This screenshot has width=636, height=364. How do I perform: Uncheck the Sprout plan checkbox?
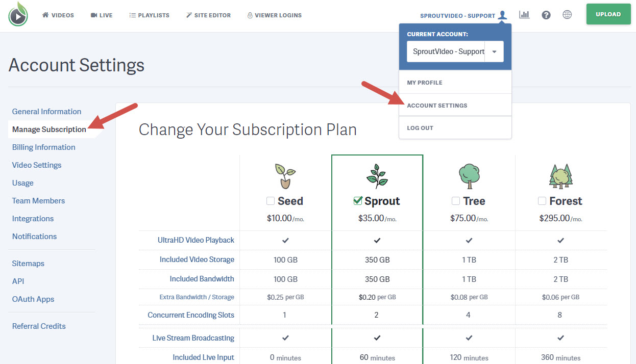click(358, 200)
